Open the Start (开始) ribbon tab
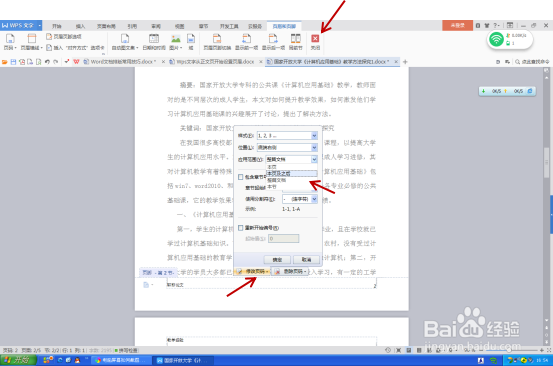This screenshot has width=553, height=366. [56, 26]
